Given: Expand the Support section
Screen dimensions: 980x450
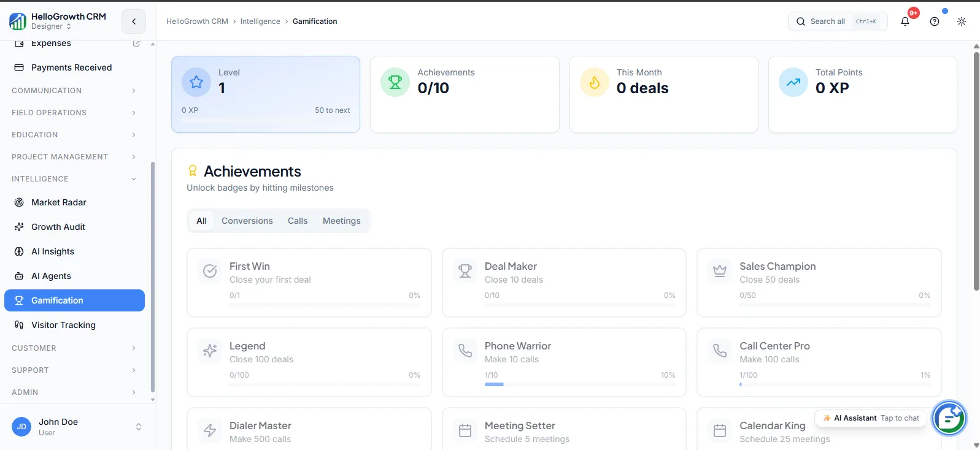Looking at the screenshot, I should (x=74, y=370).
